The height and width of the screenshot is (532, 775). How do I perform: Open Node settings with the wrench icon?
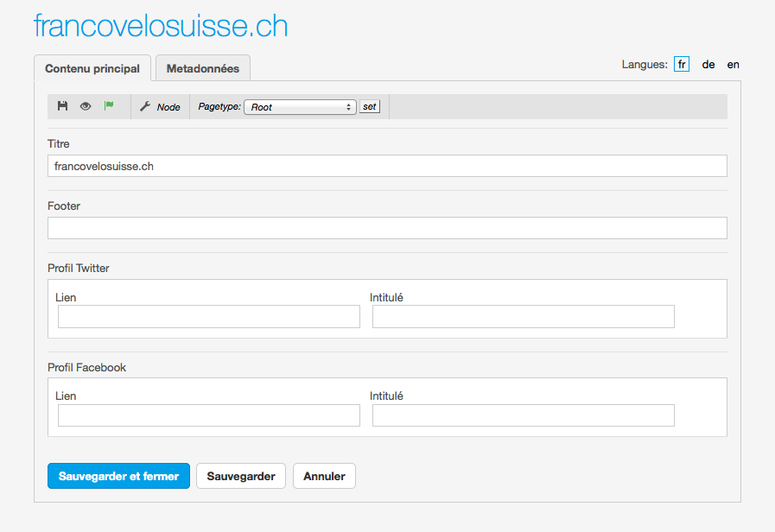coord(160,107)
